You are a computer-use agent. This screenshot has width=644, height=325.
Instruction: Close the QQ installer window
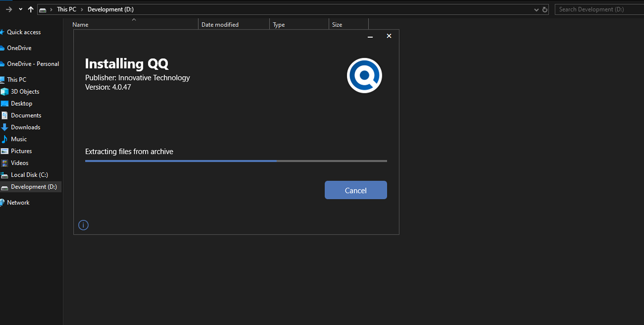coord(389,36)
